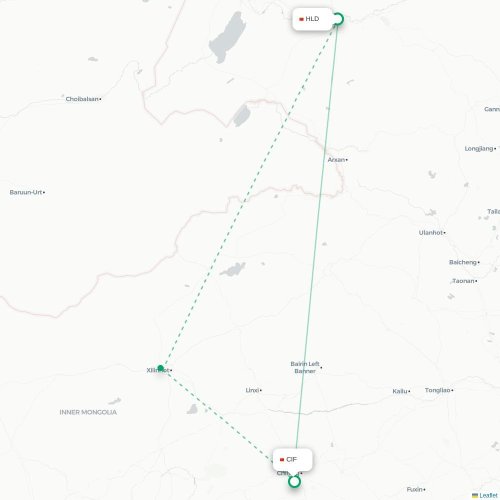Click the HLD airport label popup
The image size is (500, 500).
click(x=312, y=19)
